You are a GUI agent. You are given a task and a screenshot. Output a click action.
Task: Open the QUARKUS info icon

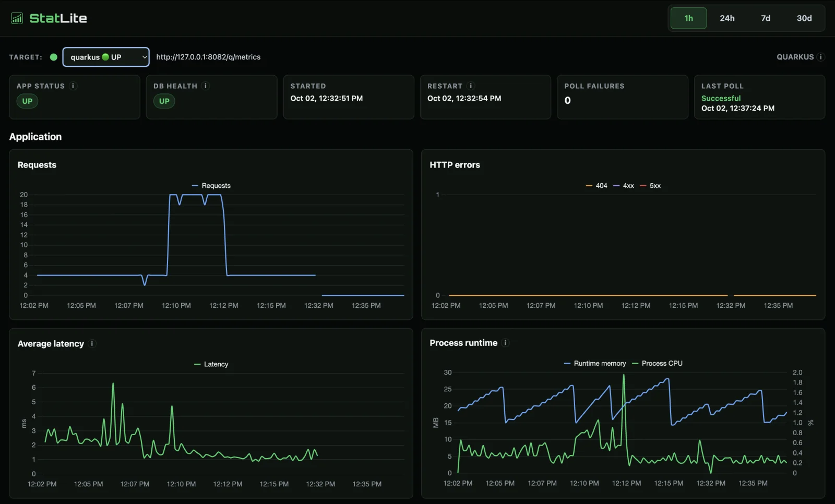click(x=821, y=57)
